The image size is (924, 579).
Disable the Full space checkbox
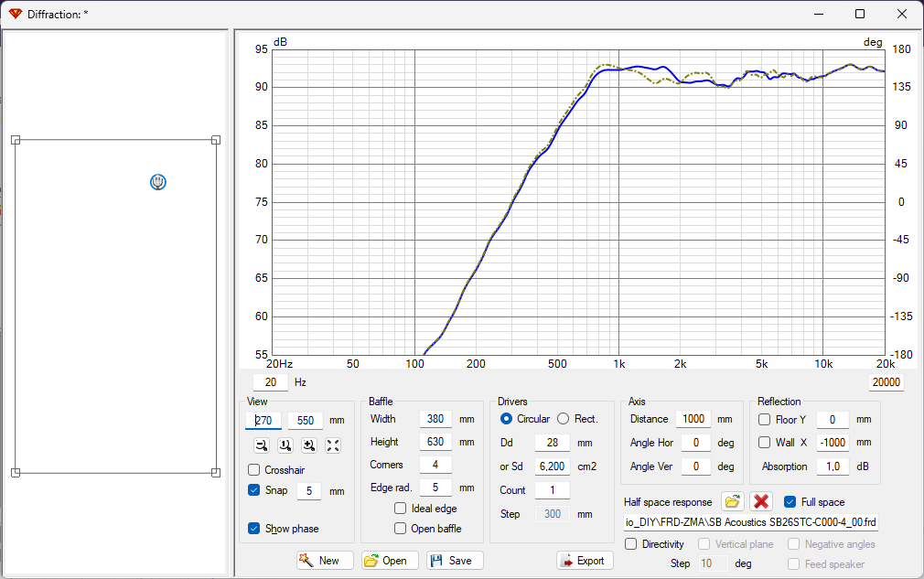point(790,502)
